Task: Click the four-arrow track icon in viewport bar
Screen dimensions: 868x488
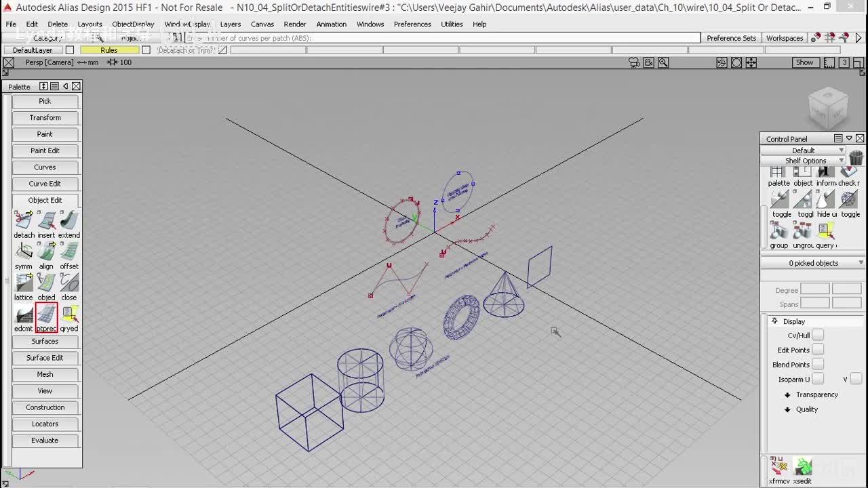Action: point(751,62)
